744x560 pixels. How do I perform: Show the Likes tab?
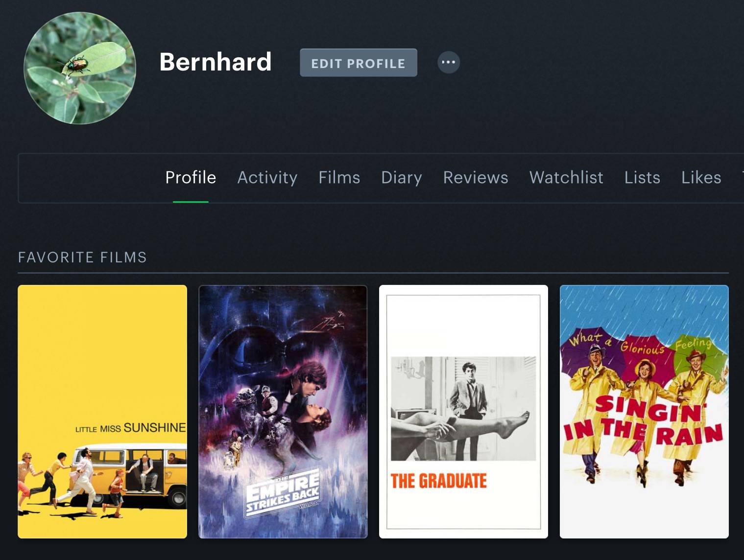(701, 177)
